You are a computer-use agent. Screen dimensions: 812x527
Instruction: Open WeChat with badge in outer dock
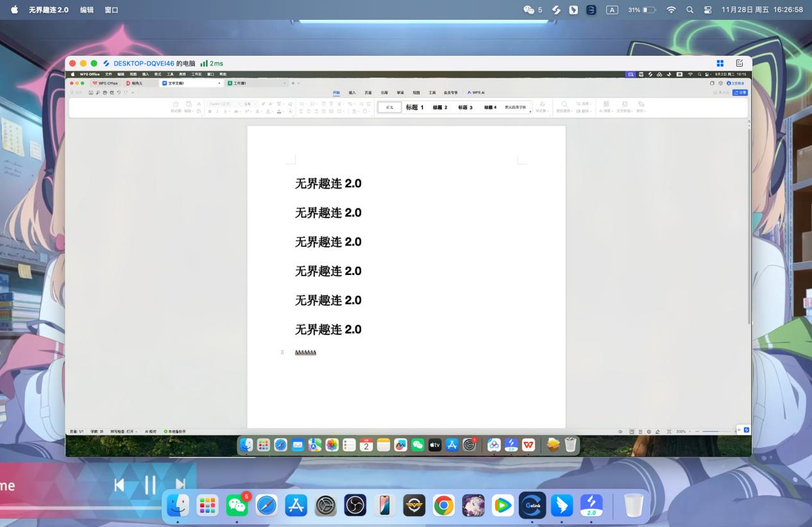tap(237, 506)
